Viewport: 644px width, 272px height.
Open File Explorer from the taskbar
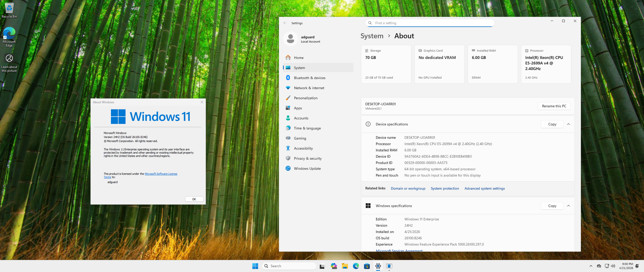[345, 266]
